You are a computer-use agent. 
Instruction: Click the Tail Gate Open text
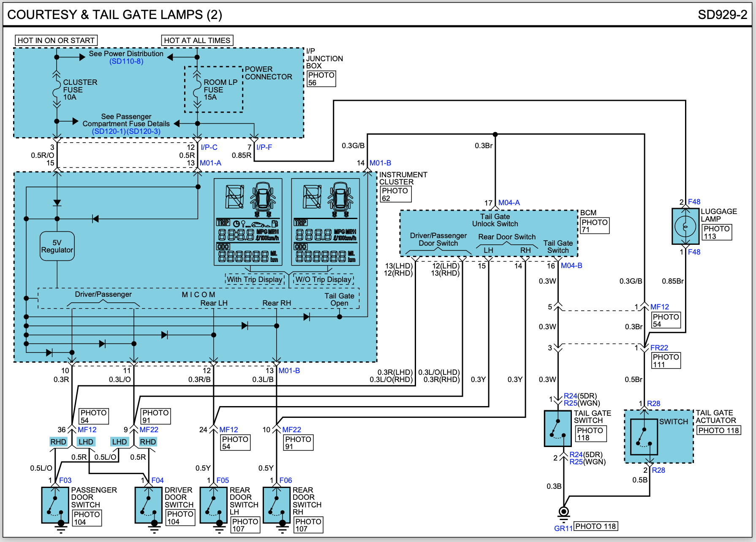(x=339, y=299)
